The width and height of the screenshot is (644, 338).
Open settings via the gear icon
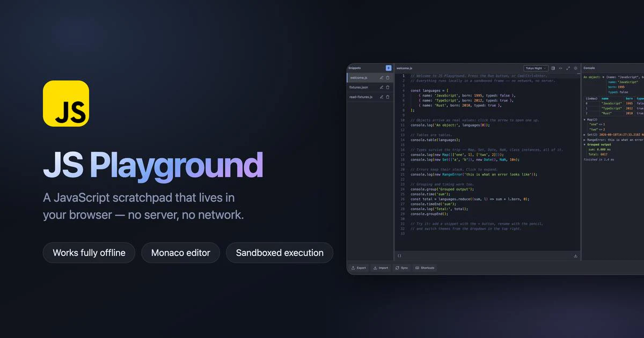[x=576, y=68]
